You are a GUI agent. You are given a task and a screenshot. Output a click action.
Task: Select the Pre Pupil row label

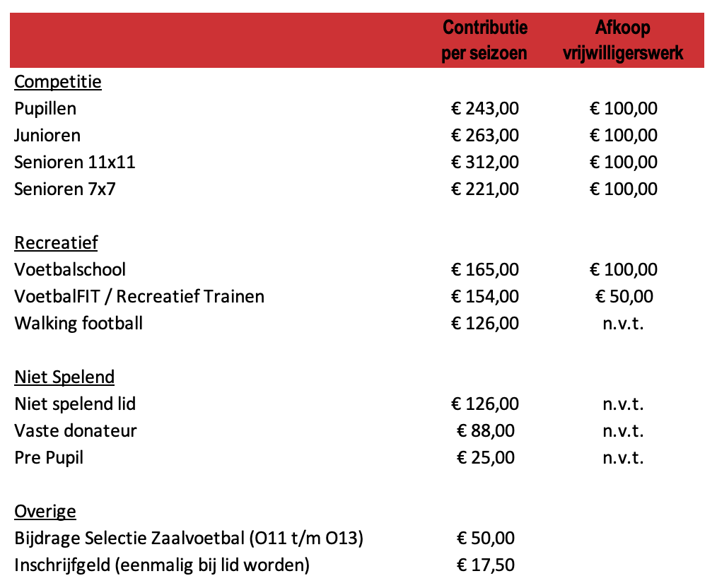pyautogui.click(x=49, y=458)
